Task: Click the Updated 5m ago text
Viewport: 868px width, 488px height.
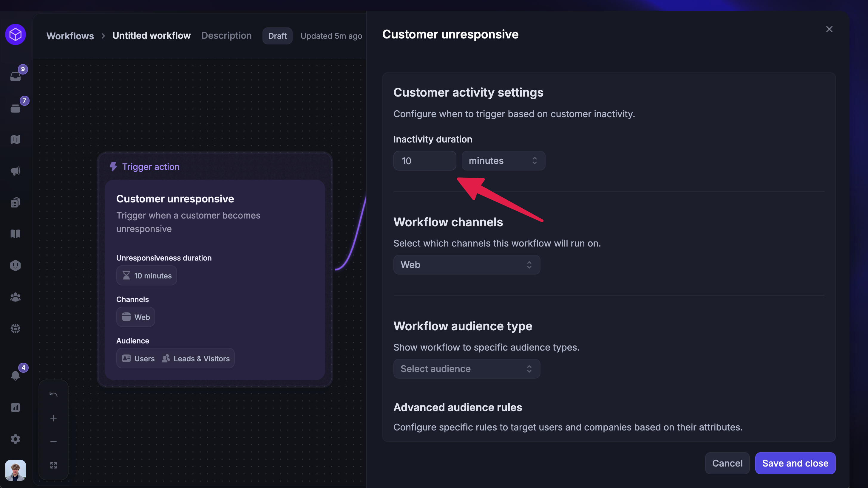Action: (x=331, y=36)
